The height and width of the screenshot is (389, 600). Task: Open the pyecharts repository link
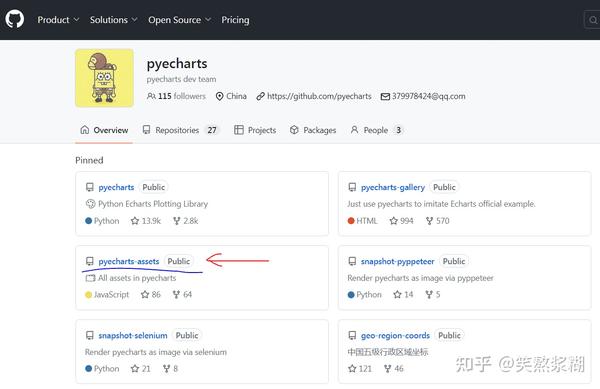click(x=116, y=187)
